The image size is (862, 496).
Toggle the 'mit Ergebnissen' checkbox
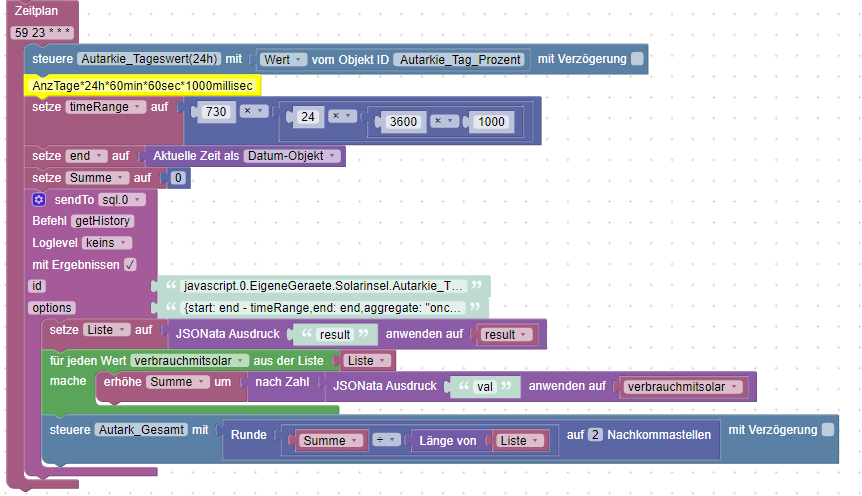tap(130, 264)
